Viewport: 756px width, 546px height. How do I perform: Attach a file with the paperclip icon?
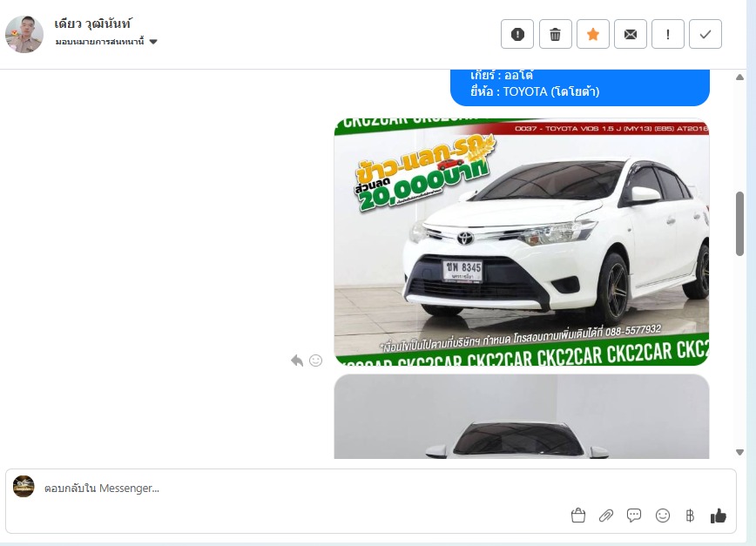point(606,516)
